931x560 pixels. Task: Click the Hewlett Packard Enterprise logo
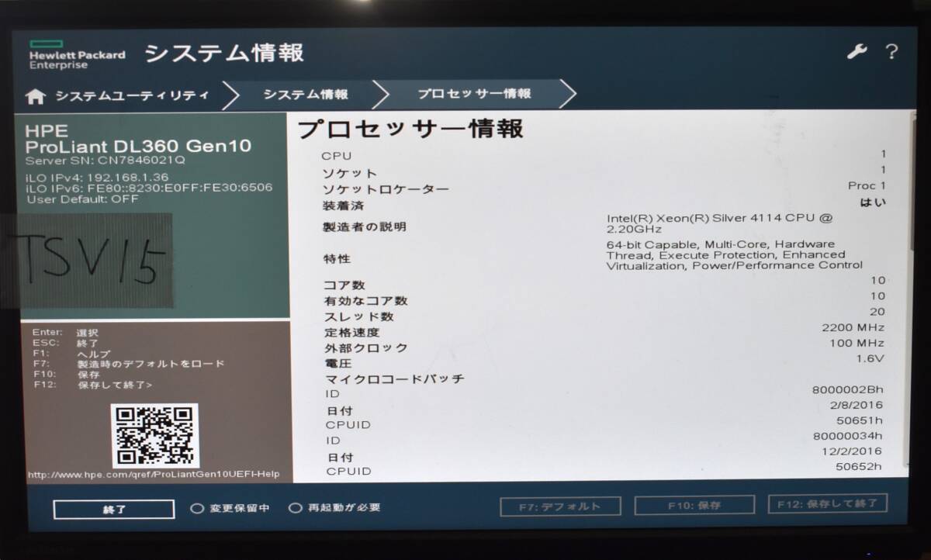coord(77,54)
